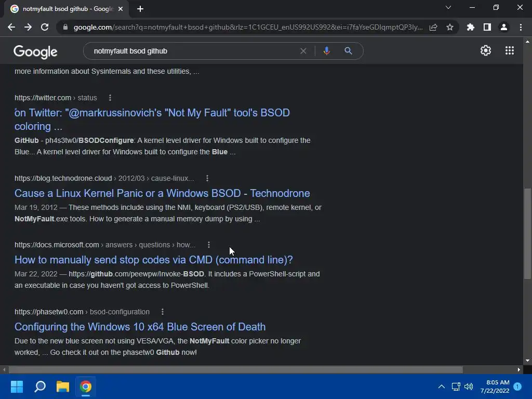Click snippet text mentioning github.com/peewpw/Invoke-BSOD
This screenshot has width=532, height=399.
[167, 280]
